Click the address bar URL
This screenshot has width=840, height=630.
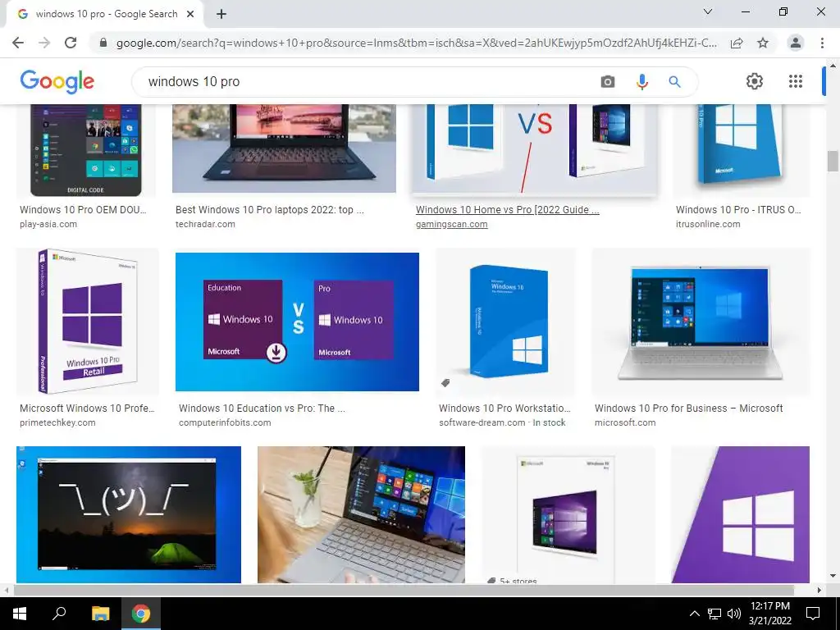coord(416,43)
